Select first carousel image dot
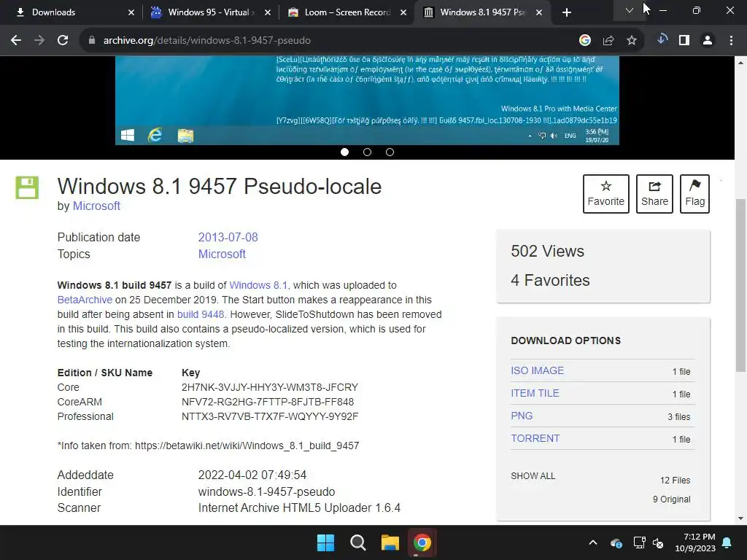Screen dimensions: 747x560 (x=345, y=152)
